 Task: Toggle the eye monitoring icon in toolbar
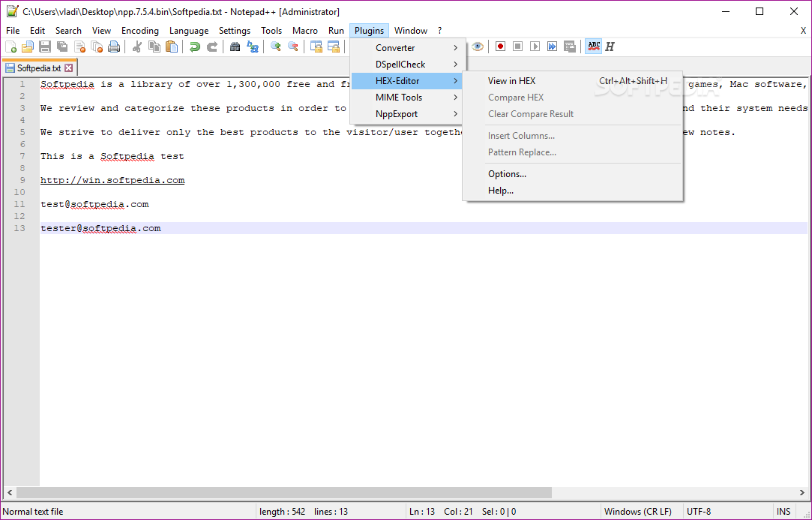478,47
